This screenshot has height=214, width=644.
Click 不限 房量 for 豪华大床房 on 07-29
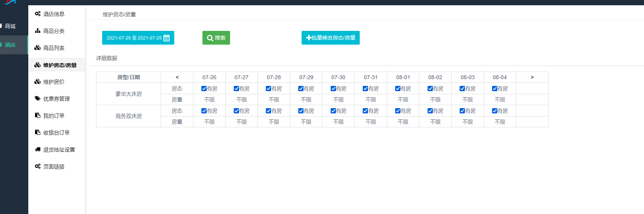[306, 99]
